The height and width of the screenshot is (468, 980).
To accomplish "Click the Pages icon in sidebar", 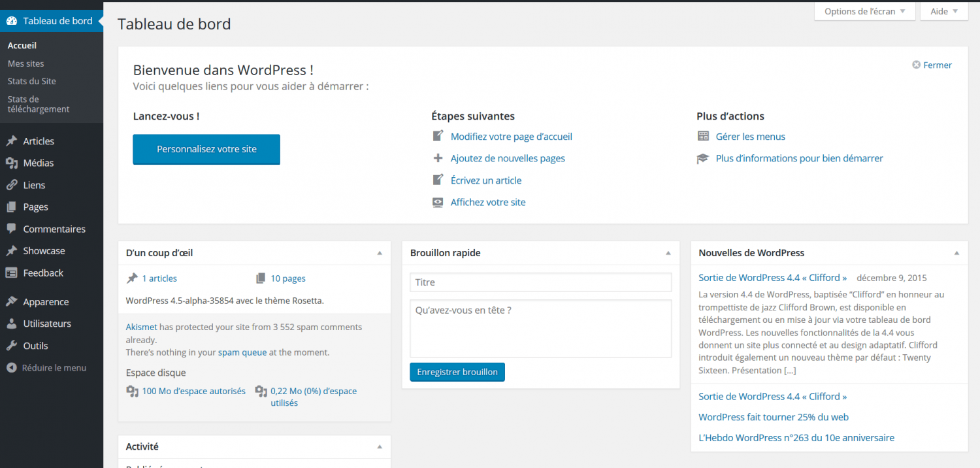I will [x=12, y=207].
